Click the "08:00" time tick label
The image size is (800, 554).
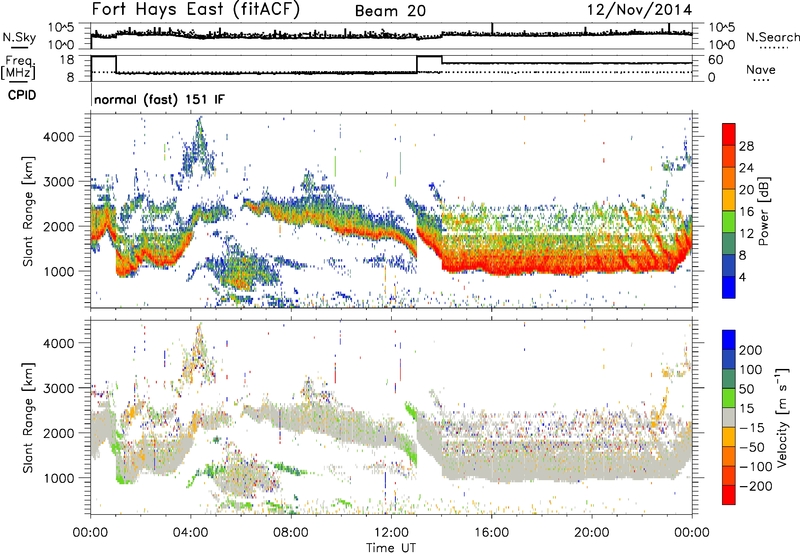click(291, 533)
